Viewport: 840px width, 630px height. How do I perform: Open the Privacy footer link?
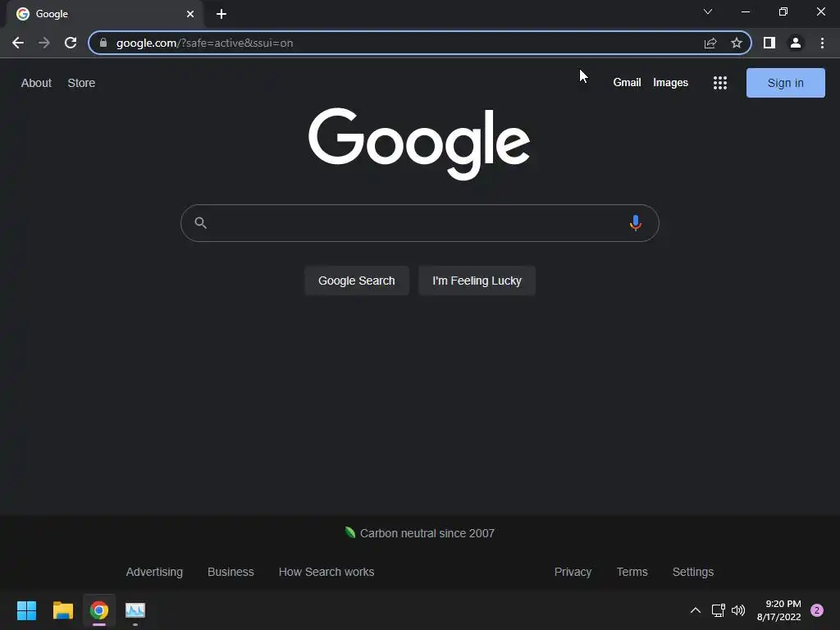tap(573, 572)
